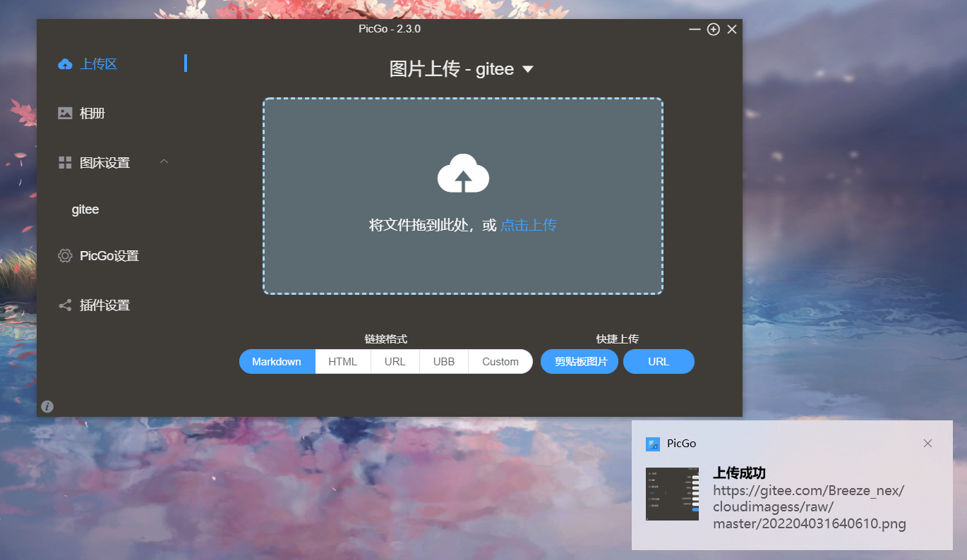Click the blue cloud upload sidebar icon
The width and height of the screenshot is (967, 560).
65,64
